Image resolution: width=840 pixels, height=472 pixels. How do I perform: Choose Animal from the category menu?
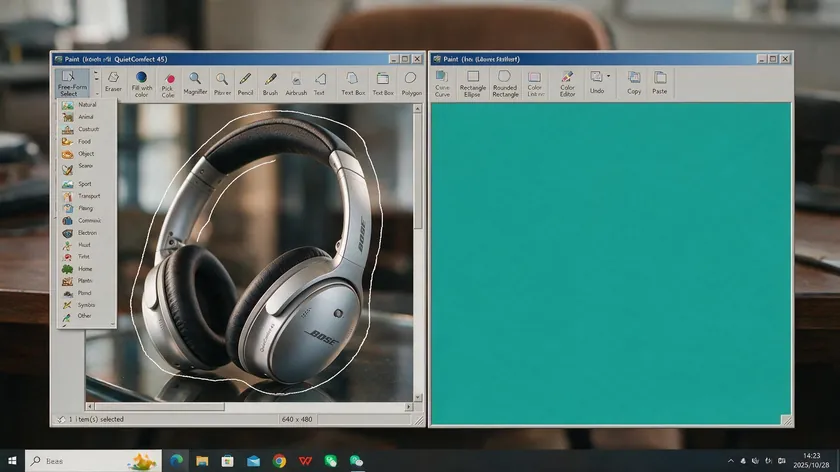tap(86, 117)
